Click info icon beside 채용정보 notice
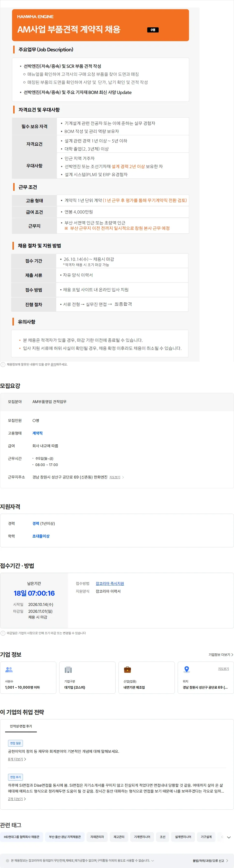 click(x=3, y=364)
